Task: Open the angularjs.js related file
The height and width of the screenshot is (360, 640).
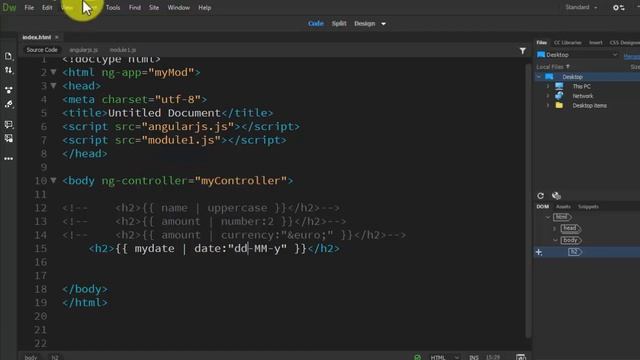Action: [84, 50]
